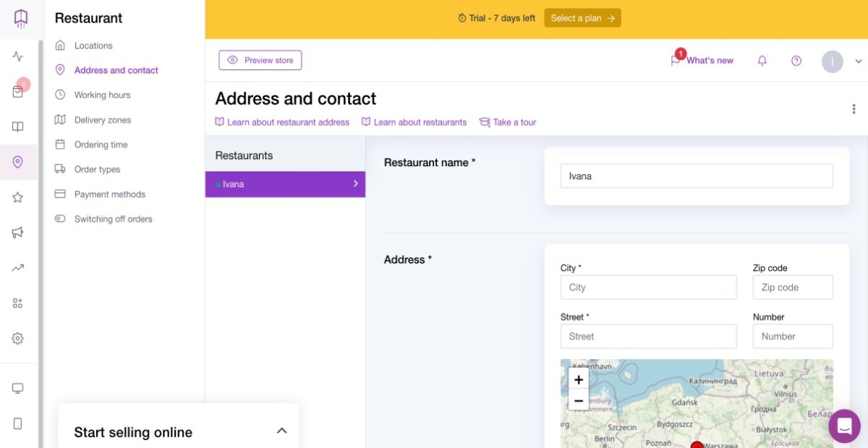Open the menu book icon in sidebar
The image size is (868, 448).
pos(17,126)
